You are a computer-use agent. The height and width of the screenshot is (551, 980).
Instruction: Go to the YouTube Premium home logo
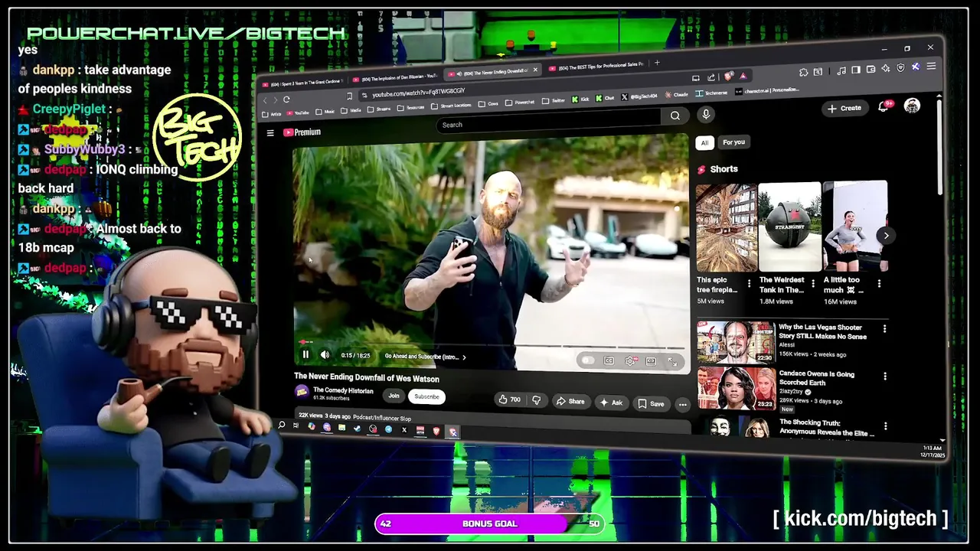point(302,132)
